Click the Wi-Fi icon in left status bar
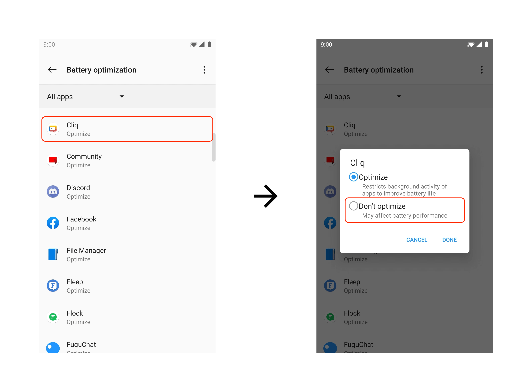Image resolution: width=532 pixels, height=392 pixels. coord(194,44)
